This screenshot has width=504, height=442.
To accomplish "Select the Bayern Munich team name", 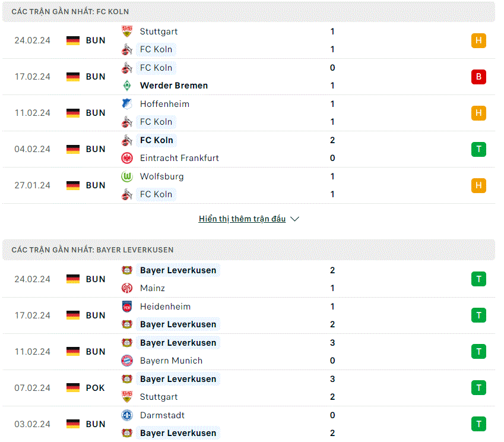I will [172, 361].
